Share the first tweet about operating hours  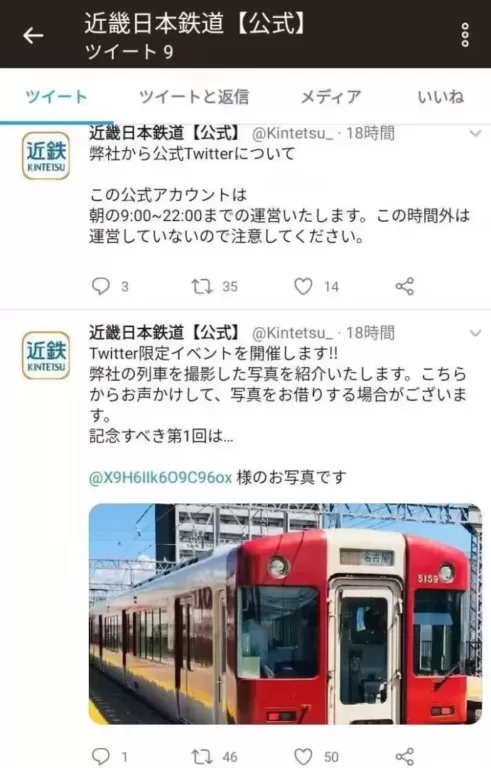(x=405, y=286)
